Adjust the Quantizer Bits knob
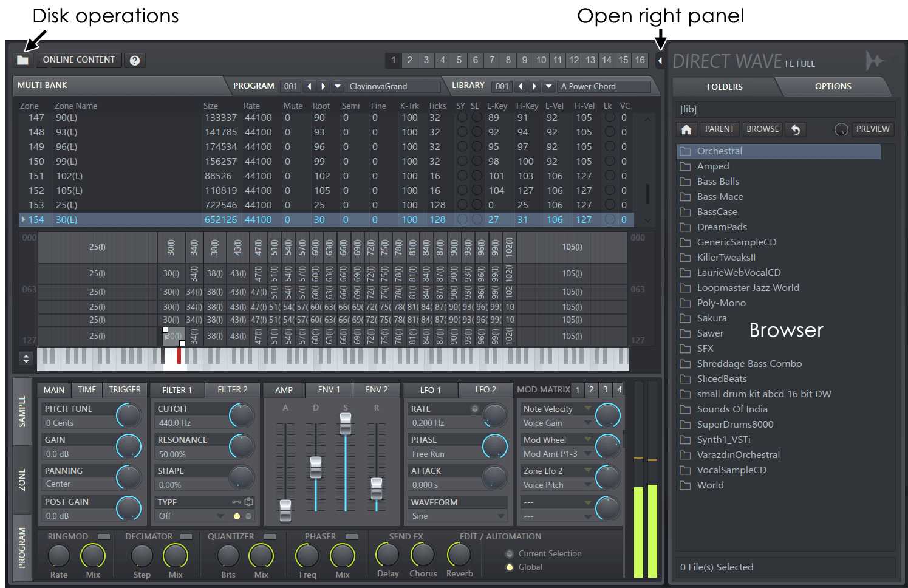This screenshot has height=588, width=908. [x=228, y=555]
